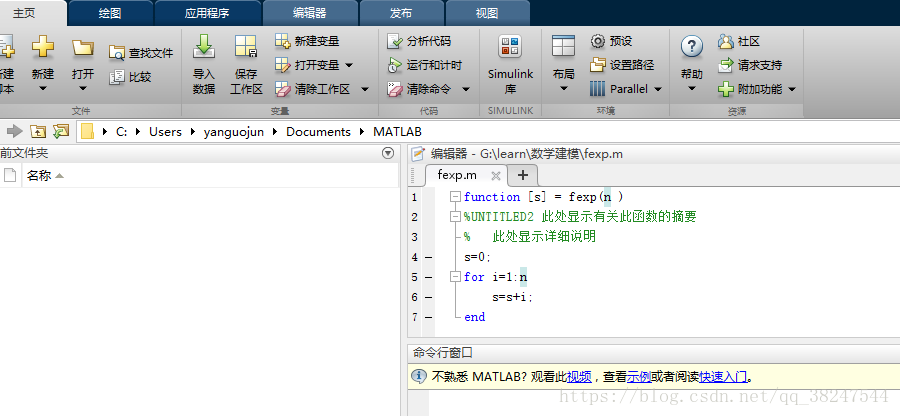The height and width of the screenshot is (416, 900).
Task: Open Preferences (预设)
Action: (x=611, y=41)
